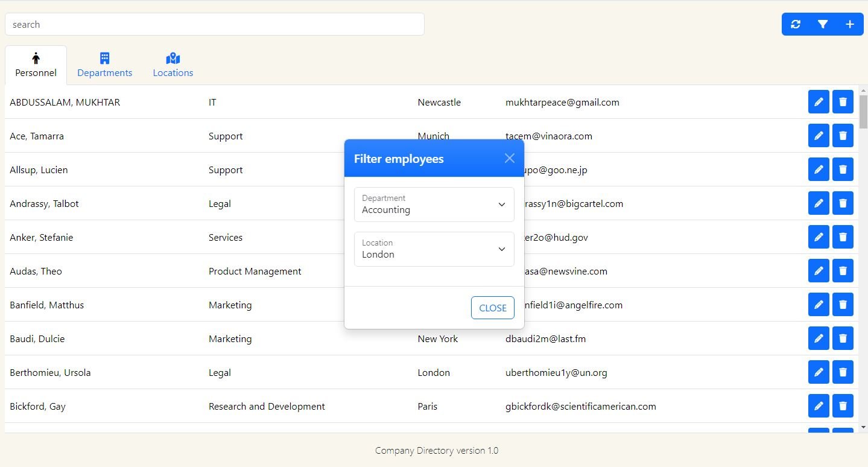Select the Personnel tab
The height and width of the screenshot is (467, 868).
(x=36, y=65)
